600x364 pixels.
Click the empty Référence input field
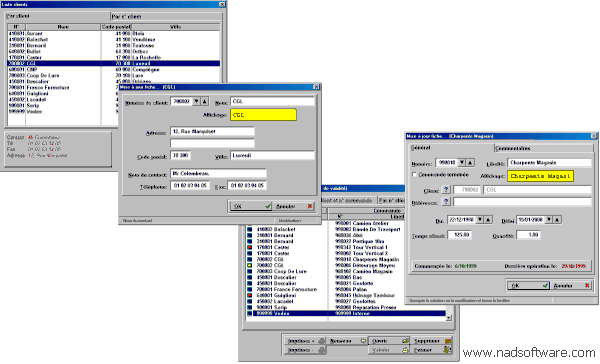tap(522, 202)
